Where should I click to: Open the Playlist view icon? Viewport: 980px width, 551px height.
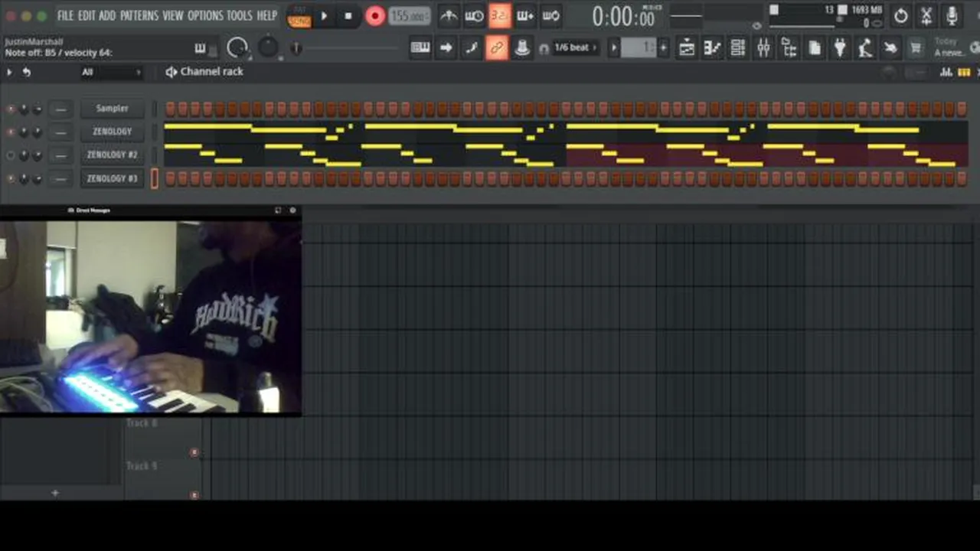687,48
